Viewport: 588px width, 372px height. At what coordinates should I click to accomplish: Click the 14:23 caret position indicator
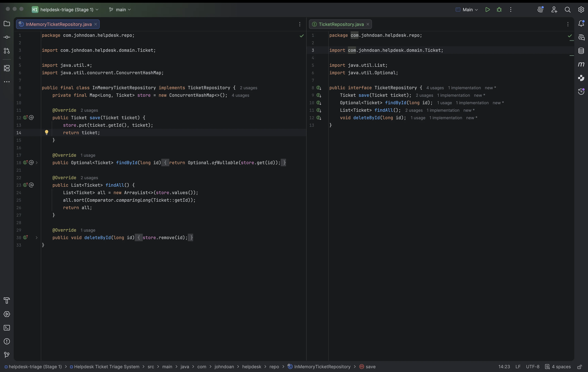point(504,367)
